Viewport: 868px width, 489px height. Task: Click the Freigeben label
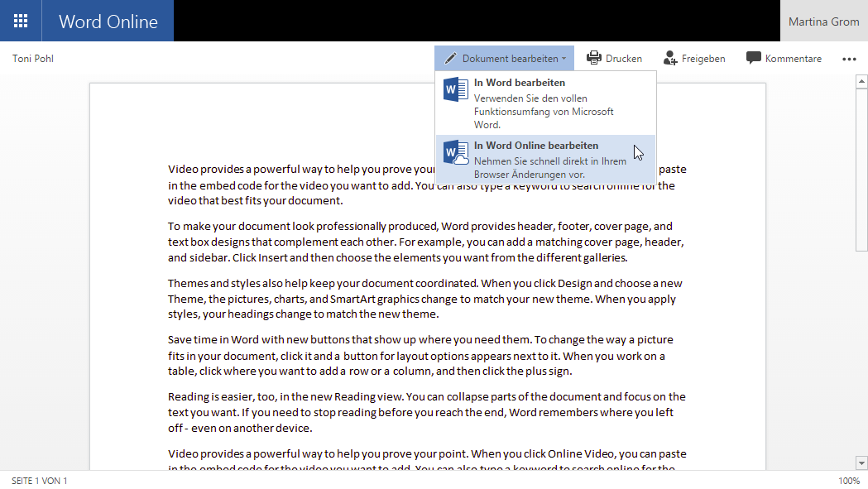point(703,59)
